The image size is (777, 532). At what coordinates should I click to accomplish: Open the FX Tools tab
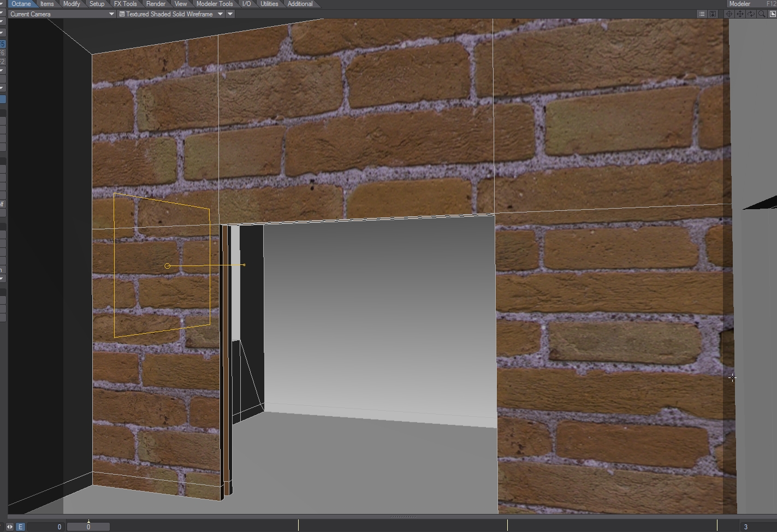pyautogui.click(x=125, y=4)
